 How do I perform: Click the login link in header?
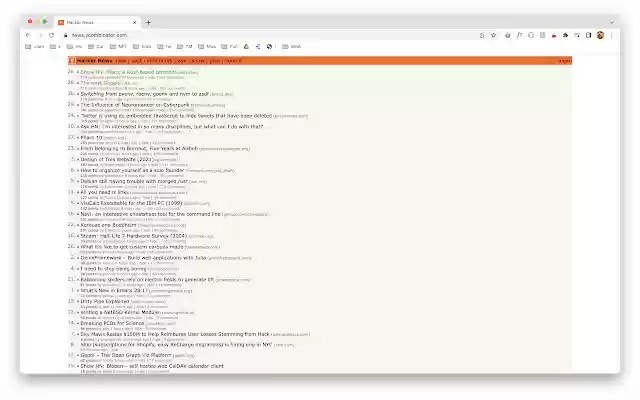[564, 61]
